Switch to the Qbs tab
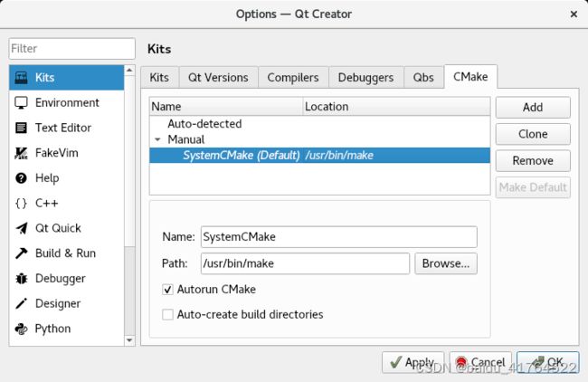The width and height of the screenshot is (588, 382). point(423,77)
